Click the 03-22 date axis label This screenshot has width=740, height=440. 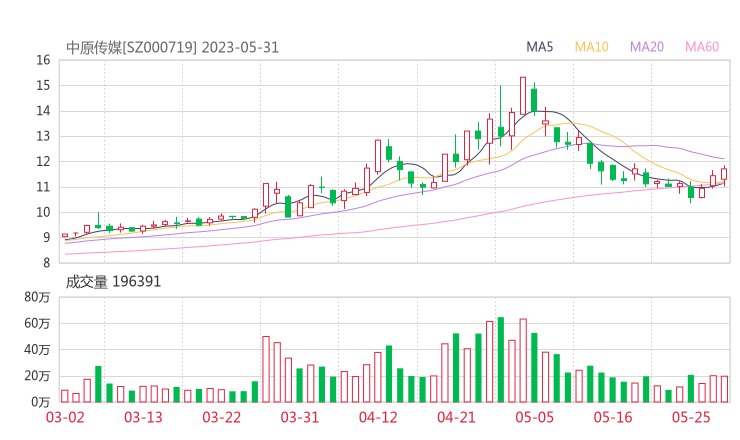click(x=222, y=417)
